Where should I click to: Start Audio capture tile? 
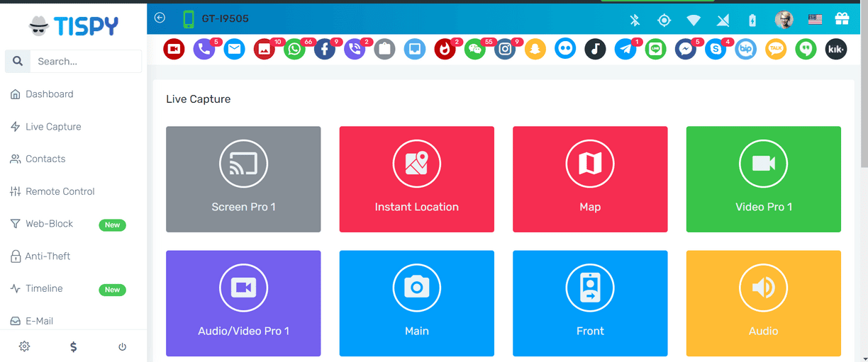(764, 303)
